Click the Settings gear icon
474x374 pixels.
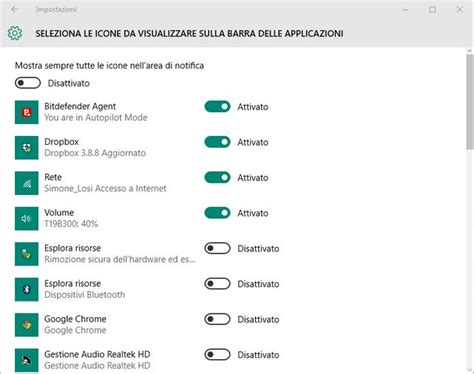(15, 33)
